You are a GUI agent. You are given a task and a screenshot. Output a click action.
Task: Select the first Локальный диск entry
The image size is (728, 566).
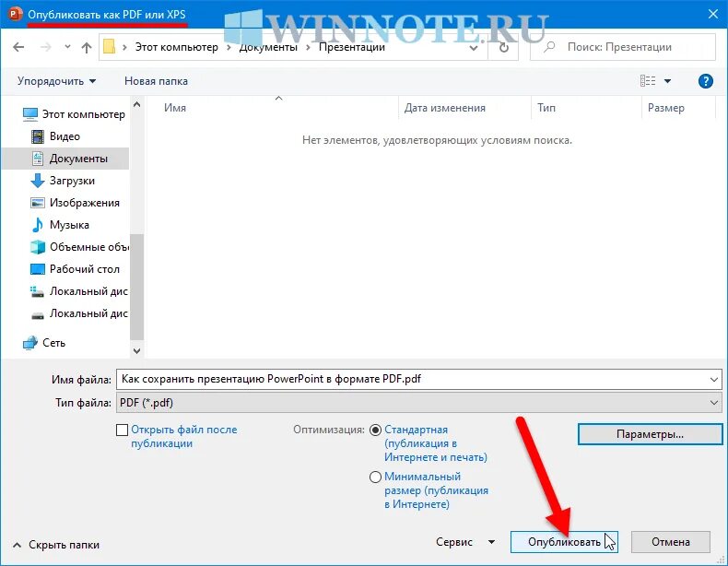[x=88, y=291]
